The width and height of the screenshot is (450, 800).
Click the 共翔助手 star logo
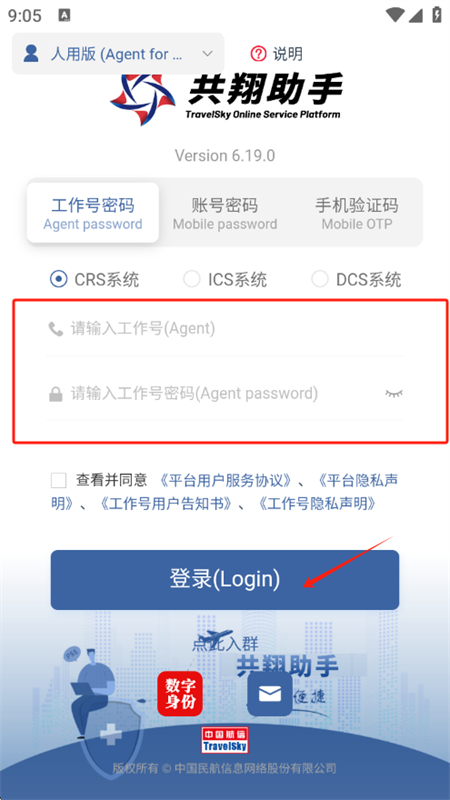click(x=142, y=99)
